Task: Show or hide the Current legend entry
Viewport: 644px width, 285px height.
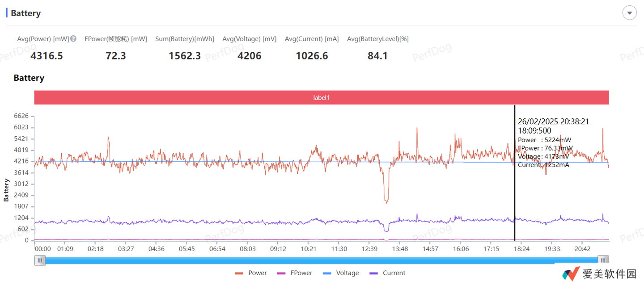Action: [387, 273]
